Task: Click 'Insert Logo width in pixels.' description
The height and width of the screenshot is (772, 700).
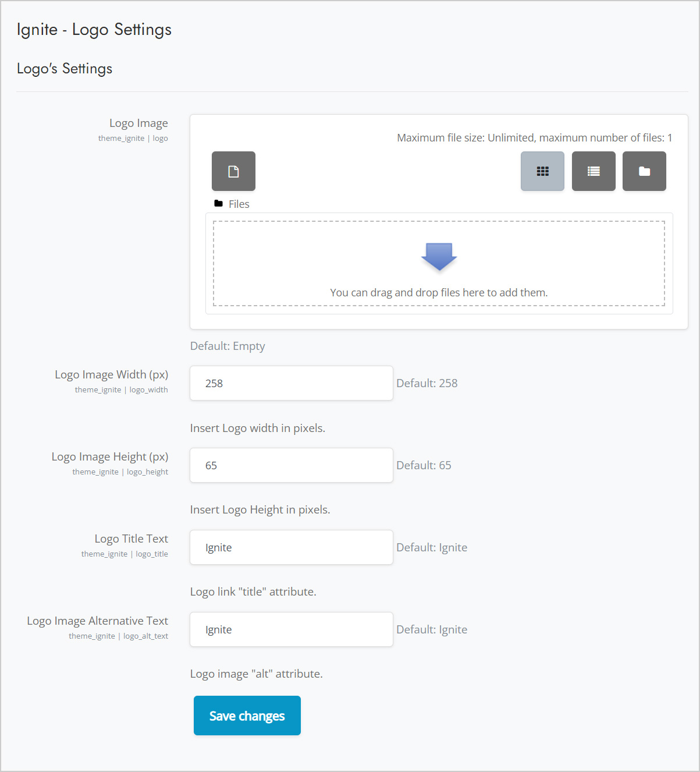Action: coord(258,428)
